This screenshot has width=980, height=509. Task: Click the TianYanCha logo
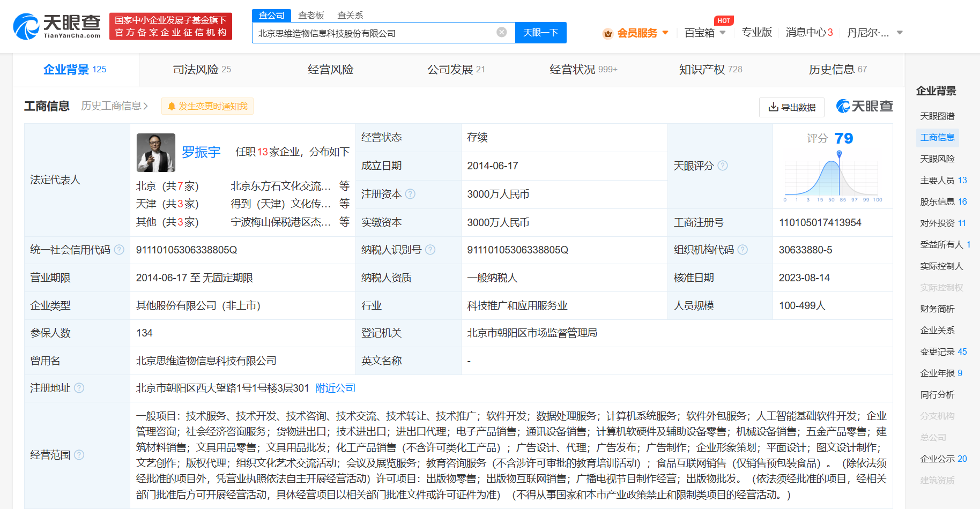[x=57, y=26]
